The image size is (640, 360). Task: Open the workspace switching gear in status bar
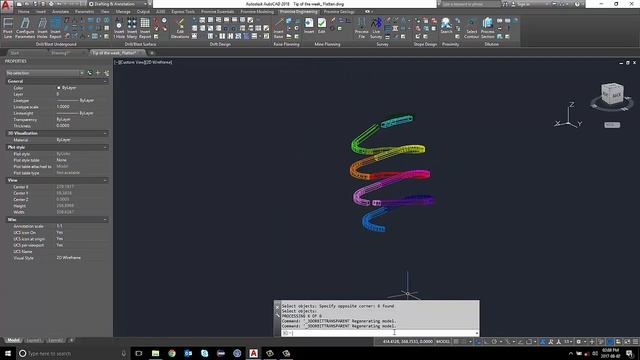pyautogui.click(x=579, y=341)
